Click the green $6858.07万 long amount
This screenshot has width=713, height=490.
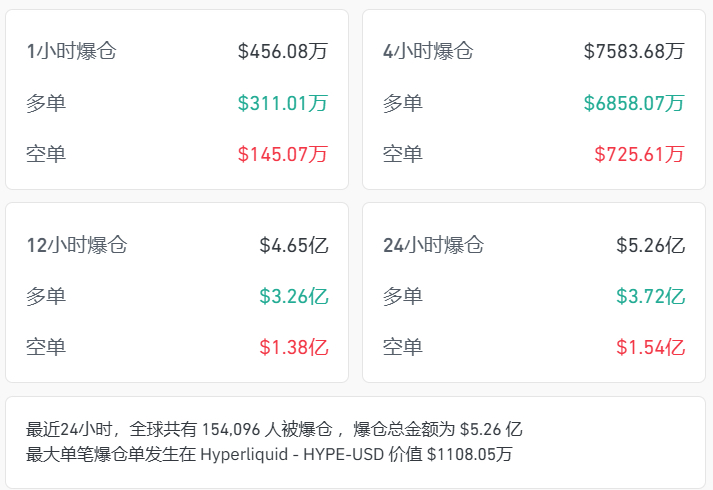(x=634, y=103)
